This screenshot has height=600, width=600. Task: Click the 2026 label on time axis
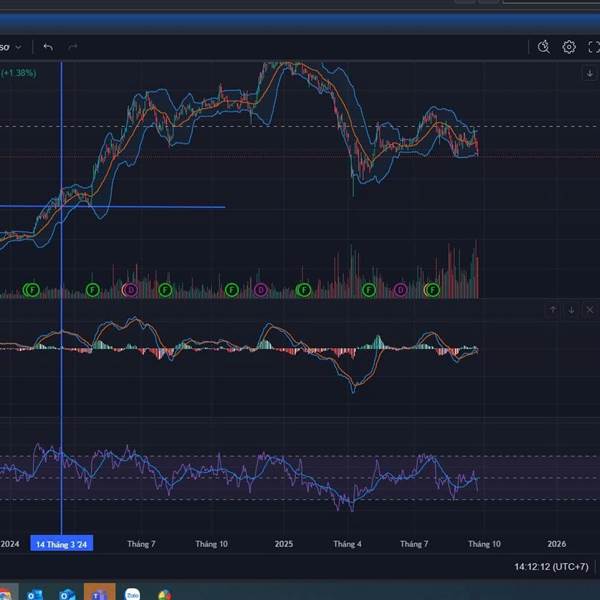(x=557, y=544)
